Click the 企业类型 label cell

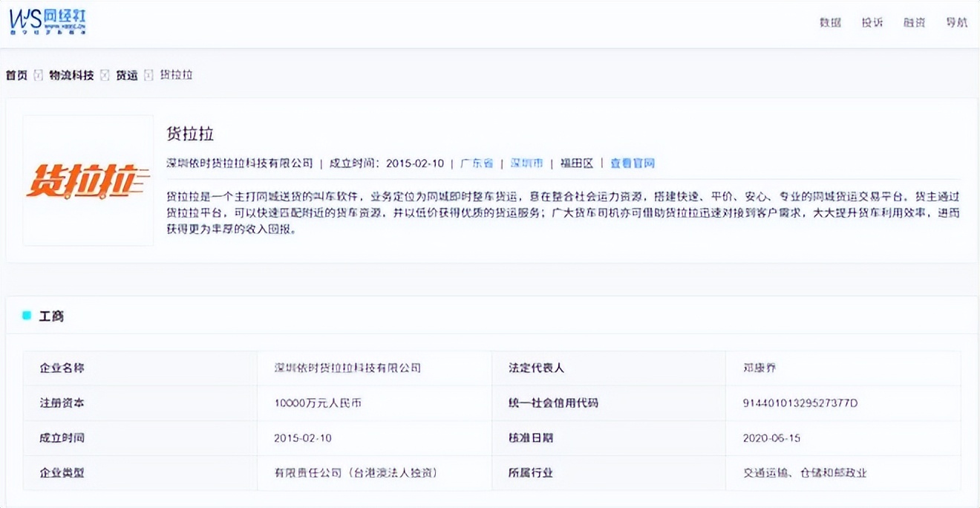pos(140,473)
